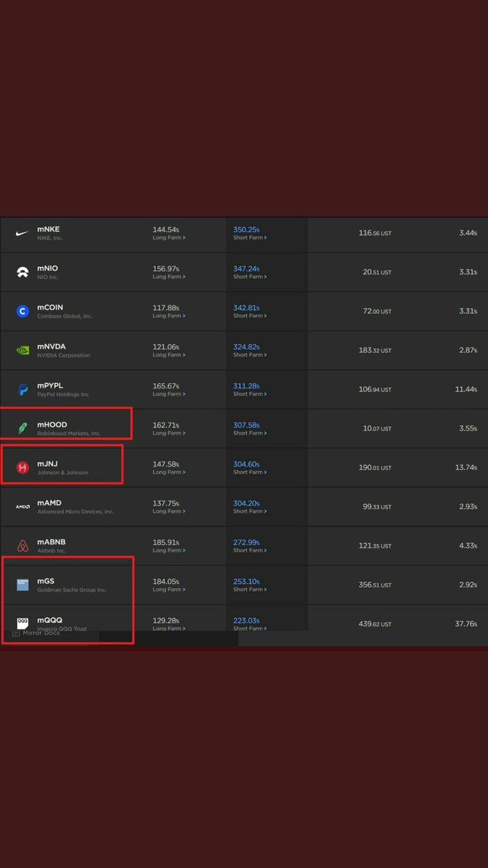Click the AMD logo icon
This screenshot has height=868, width=488.
pos(22,507)
